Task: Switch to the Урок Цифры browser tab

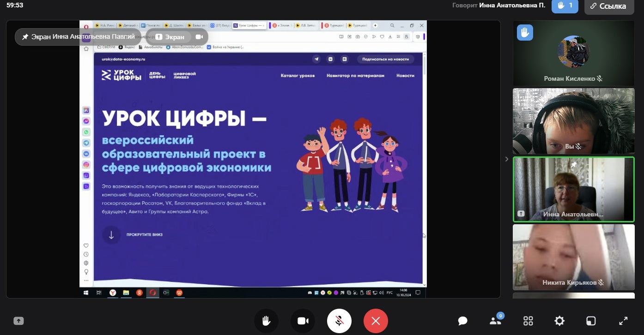Action: (x=249, y=25)
